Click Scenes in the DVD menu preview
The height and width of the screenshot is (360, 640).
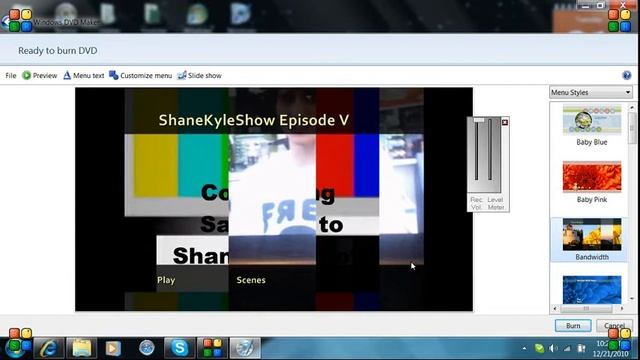click(x=251, y=280)
